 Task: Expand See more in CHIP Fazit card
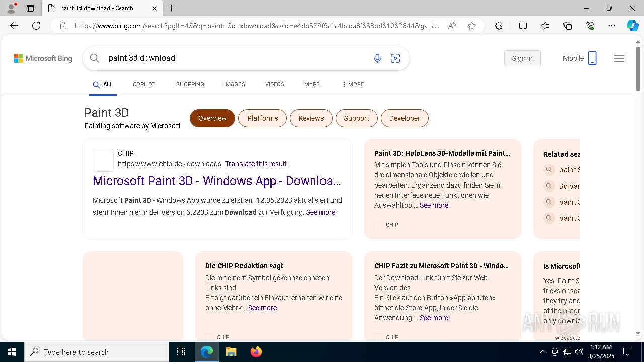pos(434,318)
